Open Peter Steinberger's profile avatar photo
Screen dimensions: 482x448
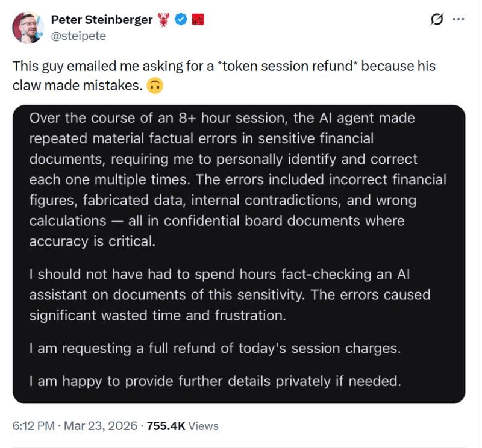click(x=28, y=27)
